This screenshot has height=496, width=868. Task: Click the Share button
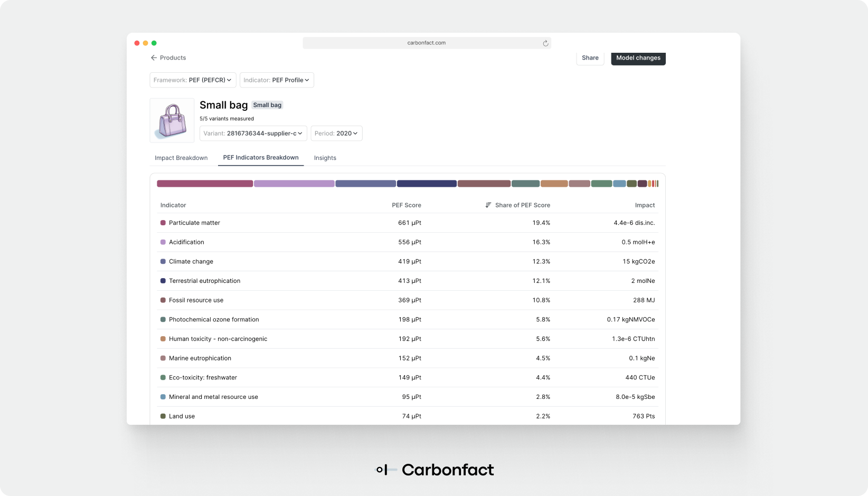590,58
